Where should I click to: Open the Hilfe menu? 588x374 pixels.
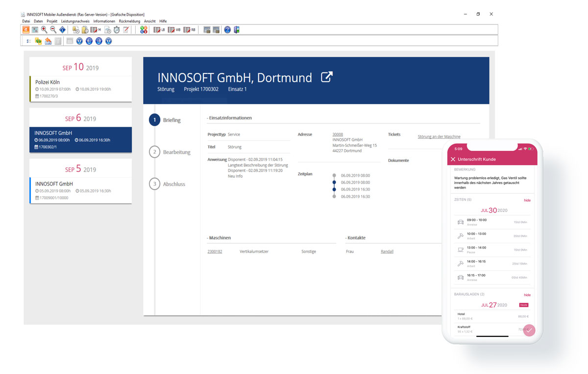[163, 22]
